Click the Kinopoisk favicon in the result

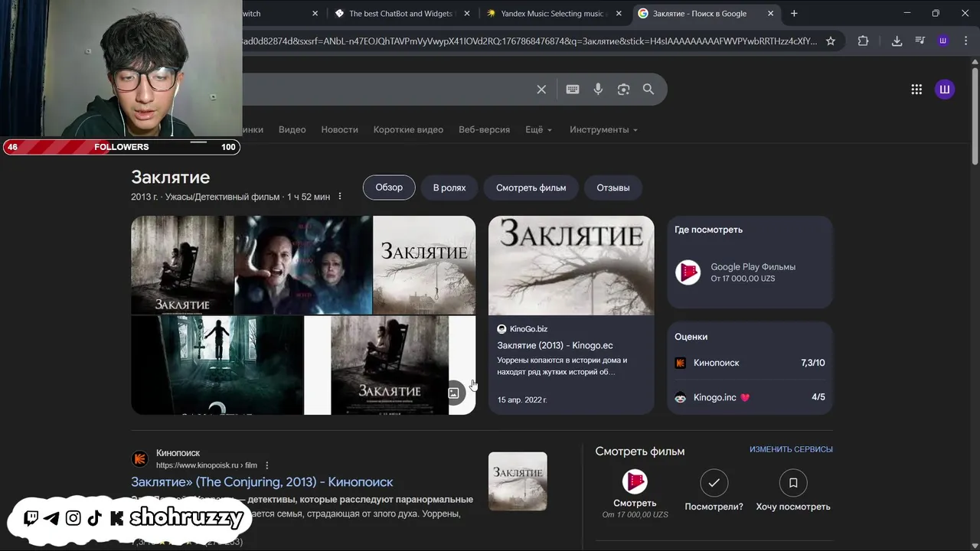coord(139,458)
